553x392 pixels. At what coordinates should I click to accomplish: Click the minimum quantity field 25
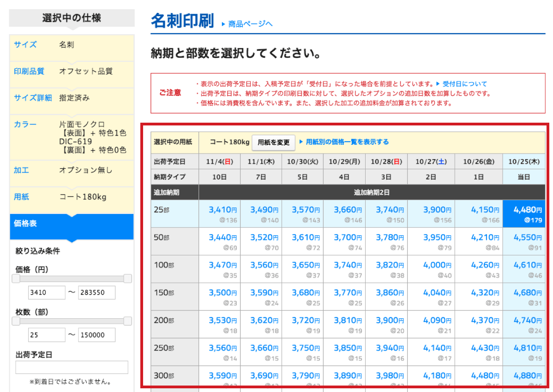[x=47, y=335]
